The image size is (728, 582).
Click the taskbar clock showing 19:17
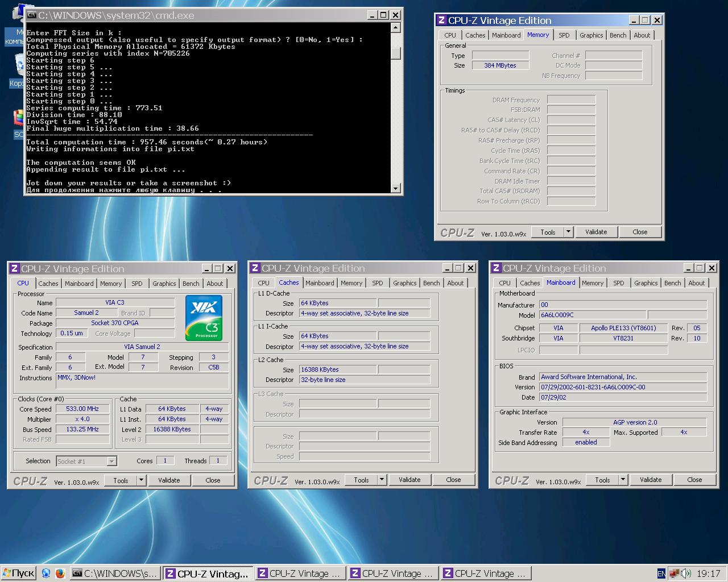tap(708, 573)
